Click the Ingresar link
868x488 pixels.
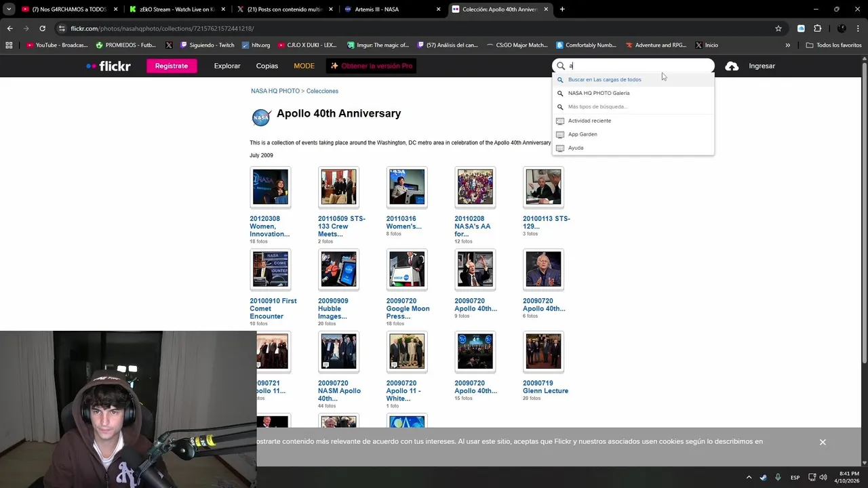click(762, 66)
